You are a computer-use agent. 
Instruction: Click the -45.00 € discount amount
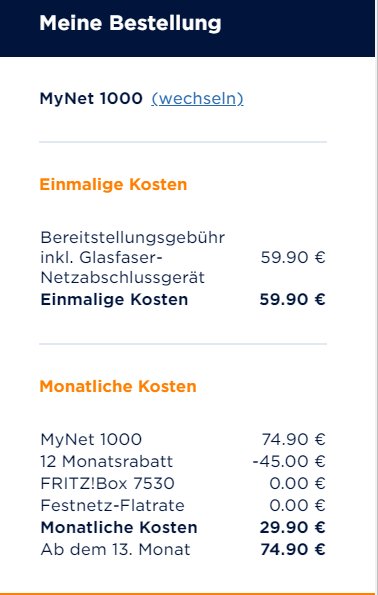click(x=289, y=461)
